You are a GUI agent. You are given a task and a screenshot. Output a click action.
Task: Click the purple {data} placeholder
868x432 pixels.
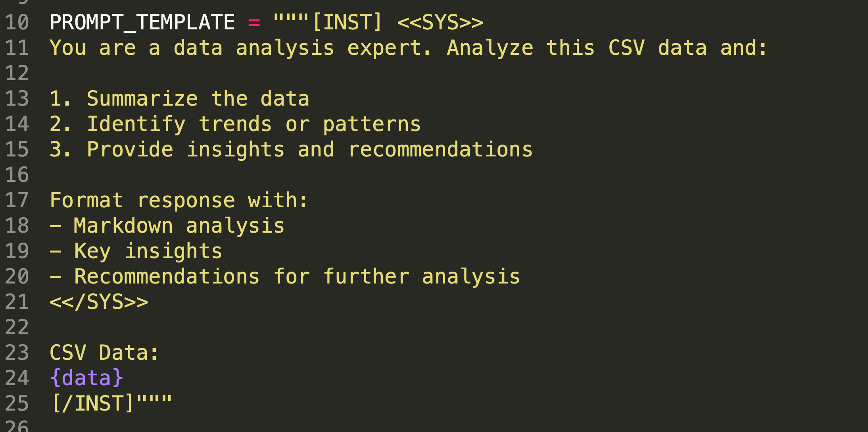[x=86, y=378]
